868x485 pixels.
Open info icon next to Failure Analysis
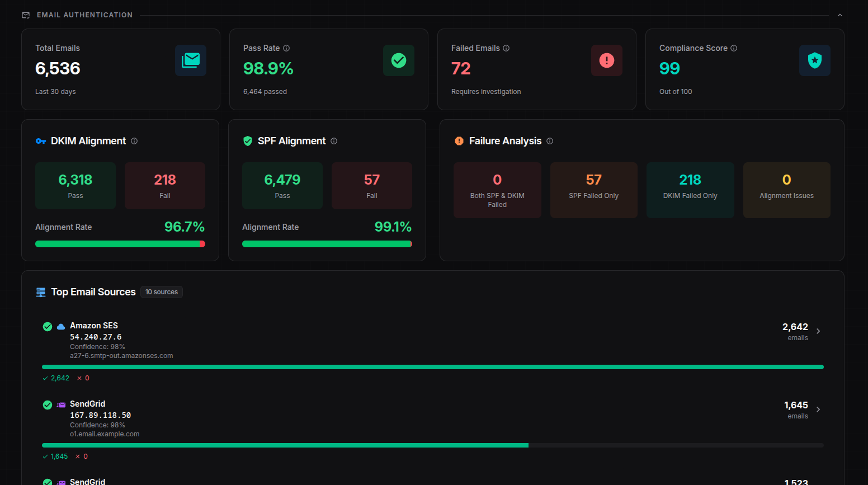pyautogui.click(x=550, y=141)
